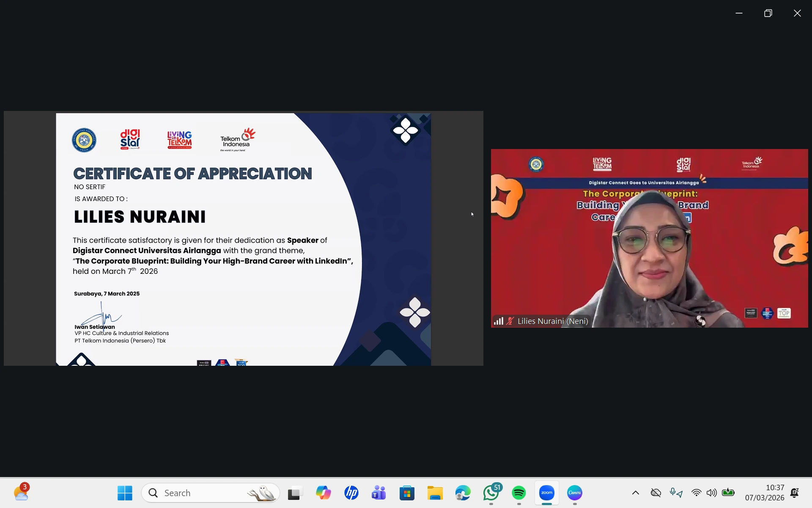812x508 pixels.
Task: Open microphone and location tray indicator
Action: click(676, 493)
